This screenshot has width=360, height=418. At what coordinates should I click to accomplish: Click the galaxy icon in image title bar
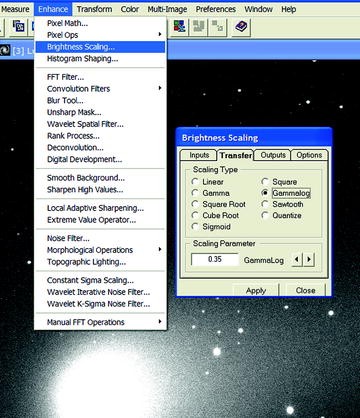pyautogui.click(x=5, y=50)
